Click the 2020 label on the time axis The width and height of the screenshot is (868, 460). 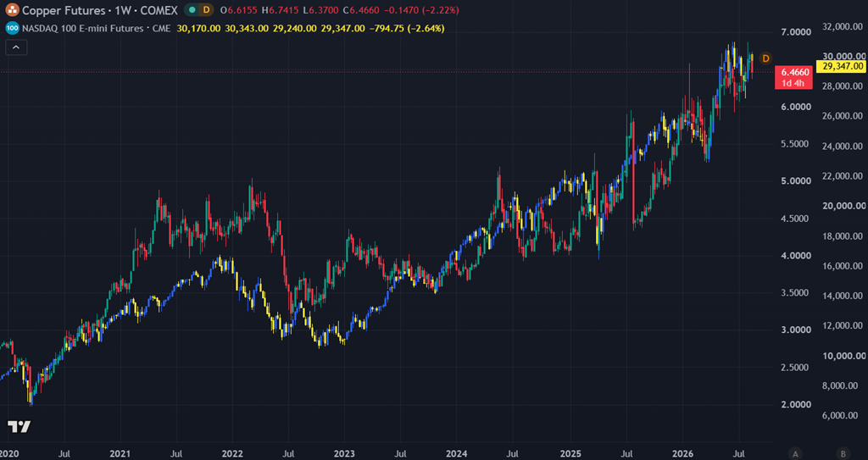(8, 454)
